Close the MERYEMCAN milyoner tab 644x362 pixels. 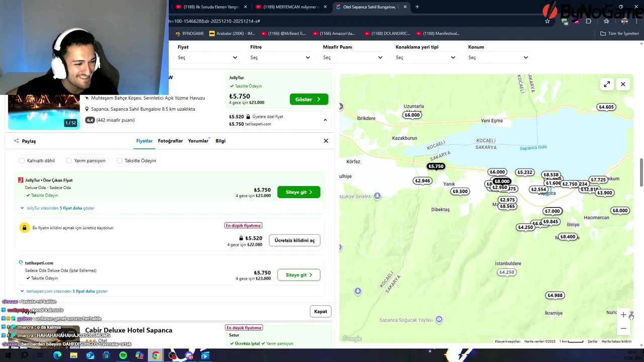click(326, 7)
